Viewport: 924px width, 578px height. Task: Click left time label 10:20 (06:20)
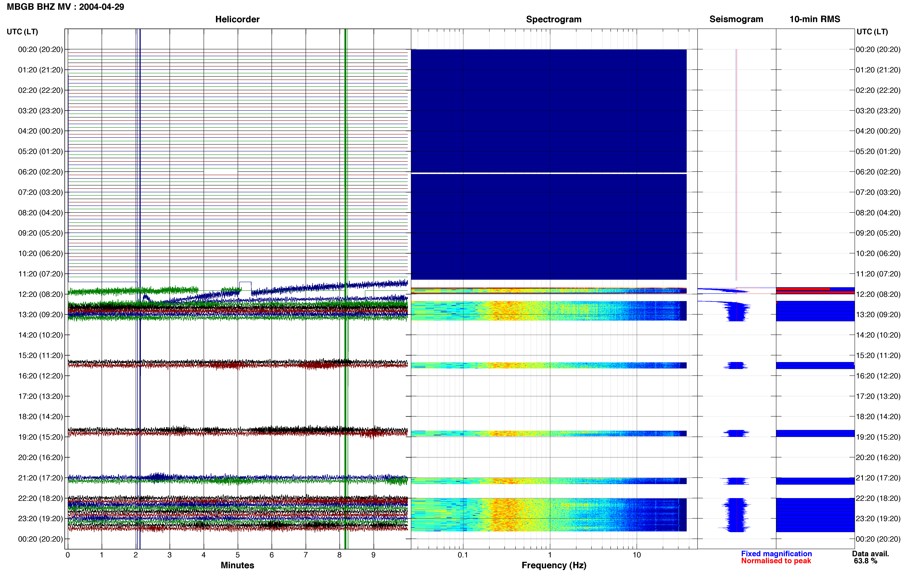pyautogui.click(x=41, y=253)
